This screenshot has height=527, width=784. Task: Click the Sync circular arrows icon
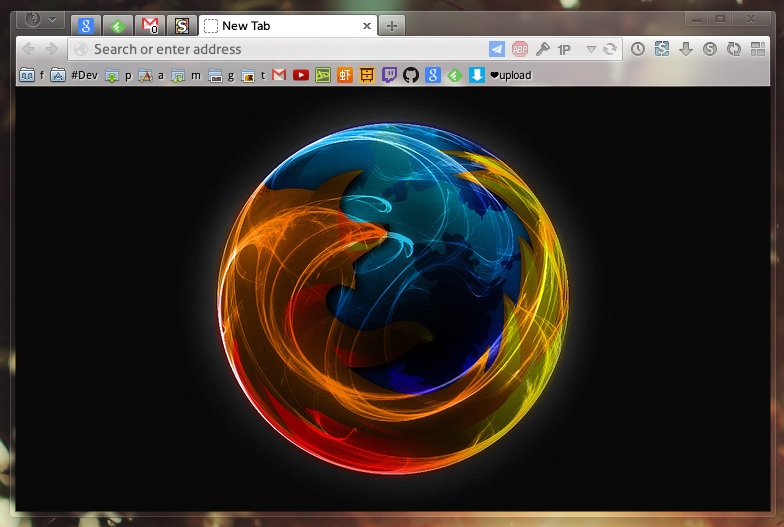734,49
